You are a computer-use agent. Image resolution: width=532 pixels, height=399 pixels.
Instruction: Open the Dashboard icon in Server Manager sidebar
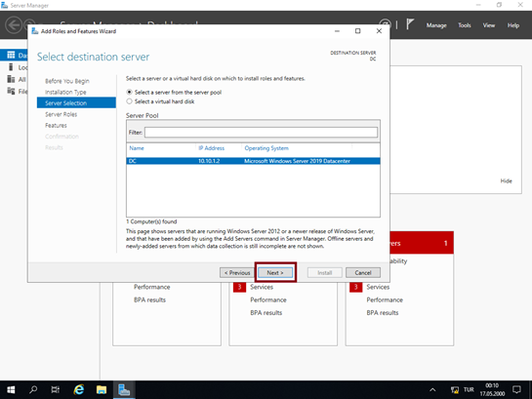click(11, 55)
